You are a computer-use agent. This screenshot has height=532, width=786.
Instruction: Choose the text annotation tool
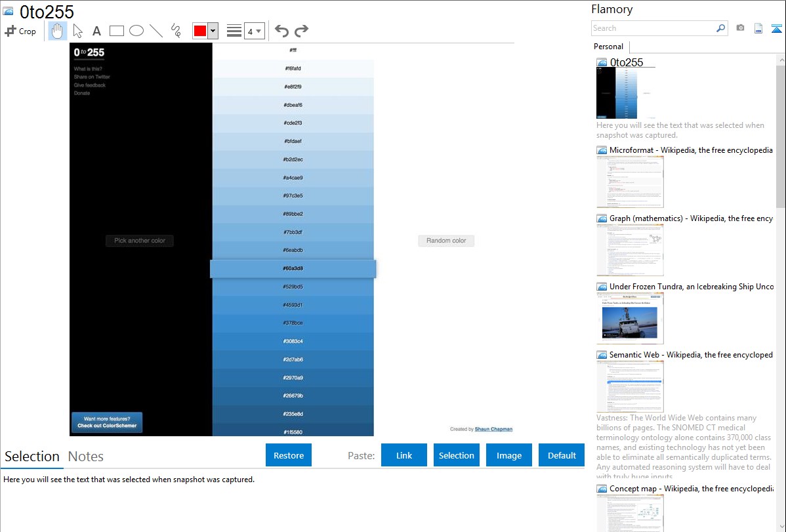[96, 31]
